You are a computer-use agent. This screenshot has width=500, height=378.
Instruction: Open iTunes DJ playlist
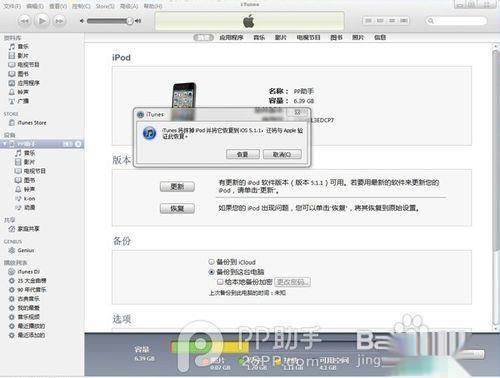tap(24, 272)
